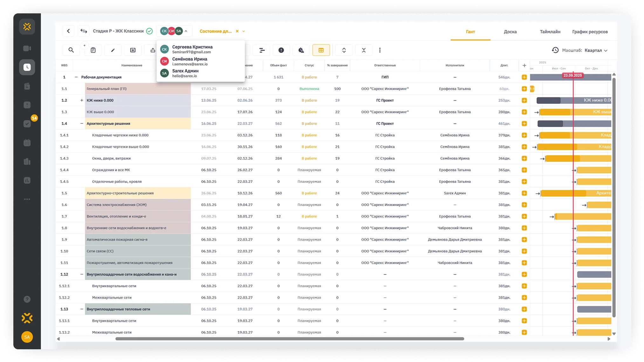The width and height of the screenshot is (644, 362).
Task: Collapse the participants avatars dropdown
Action: [186, 31]
